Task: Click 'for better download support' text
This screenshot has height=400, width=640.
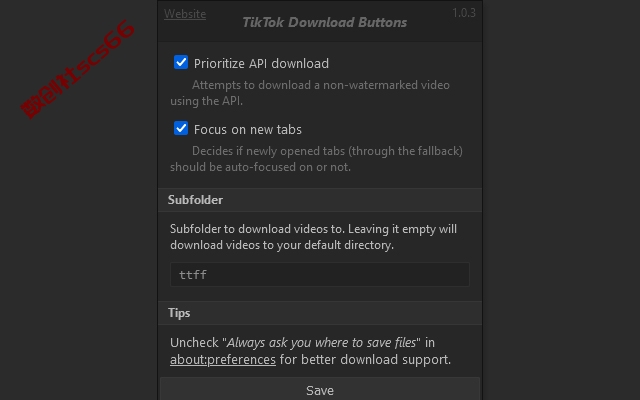Action: tap(365, 360)
